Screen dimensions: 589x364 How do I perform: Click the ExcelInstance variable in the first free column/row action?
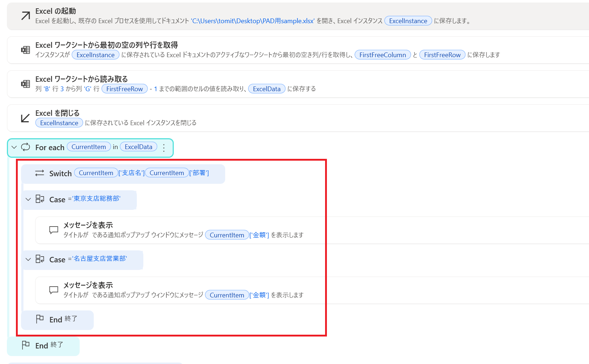tap(96, 55)
